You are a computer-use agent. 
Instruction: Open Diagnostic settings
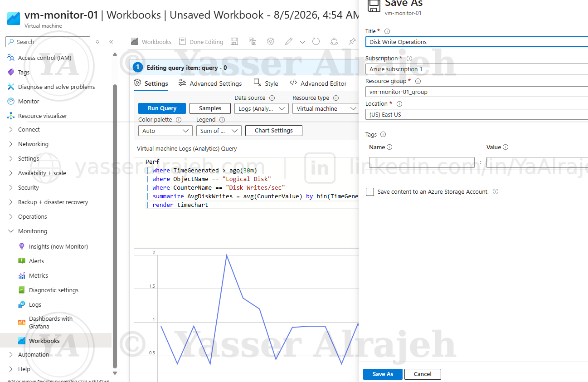pyautogui.click(x=53, y=290)
